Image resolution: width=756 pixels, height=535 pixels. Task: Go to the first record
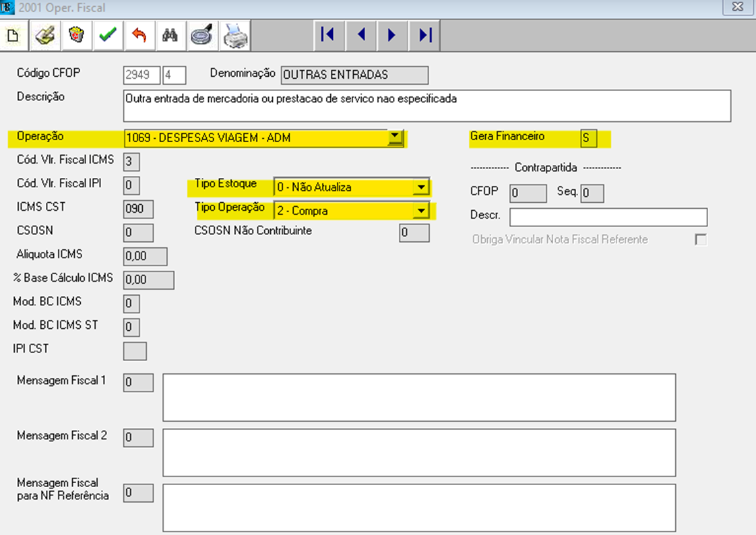328,35
